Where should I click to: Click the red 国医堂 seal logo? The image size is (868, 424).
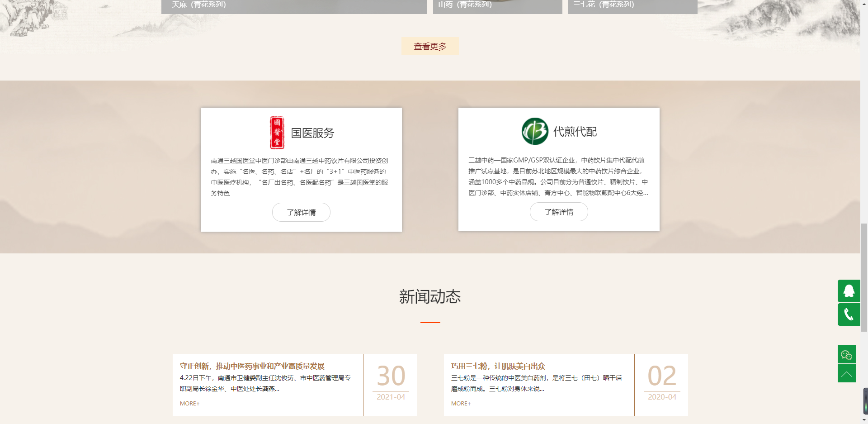pyautogui.click(x=277, y=133)
